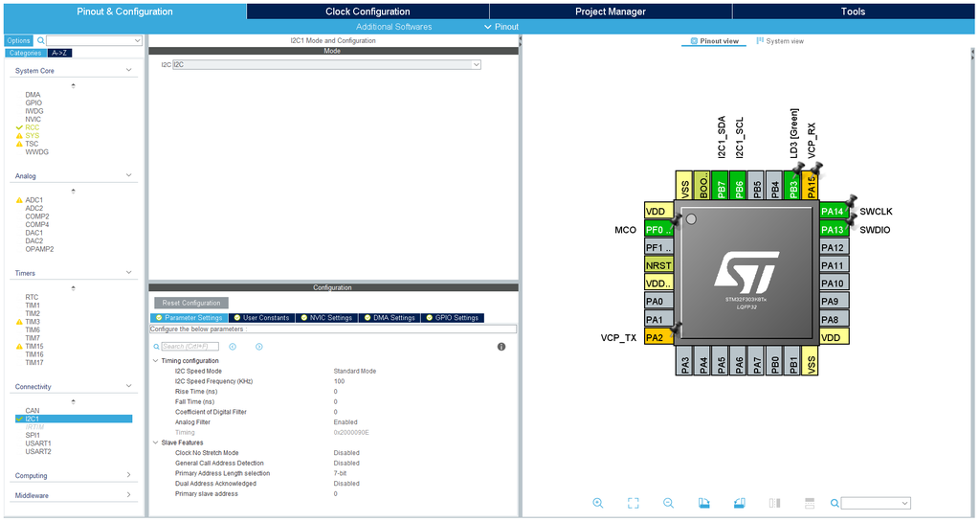Click the pin search magnifier icon
Viewport: 980px width, 522px height.
(835, 503)
